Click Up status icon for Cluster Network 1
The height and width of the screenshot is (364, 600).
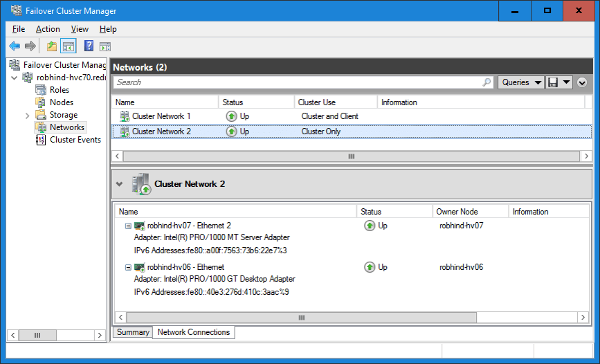tap(232, 116)
